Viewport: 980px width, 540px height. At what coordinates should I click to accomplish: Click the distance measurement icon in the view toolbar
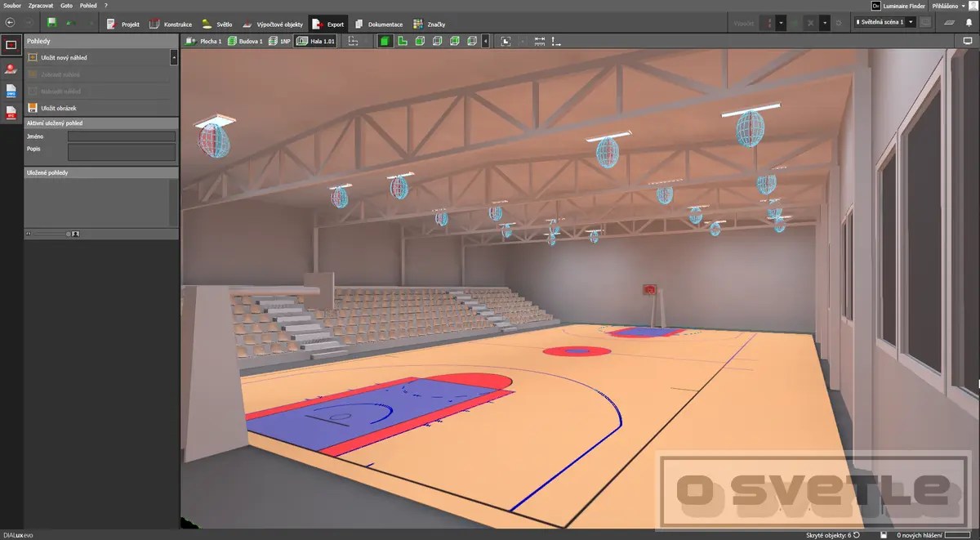[x=541, y=40]
